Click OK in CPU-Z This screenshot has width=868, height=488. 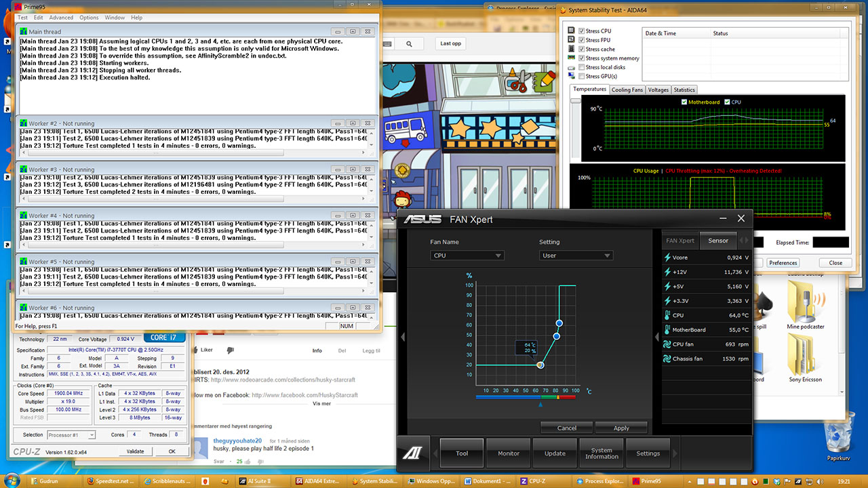pyautogui.click(x=172, y=451)
